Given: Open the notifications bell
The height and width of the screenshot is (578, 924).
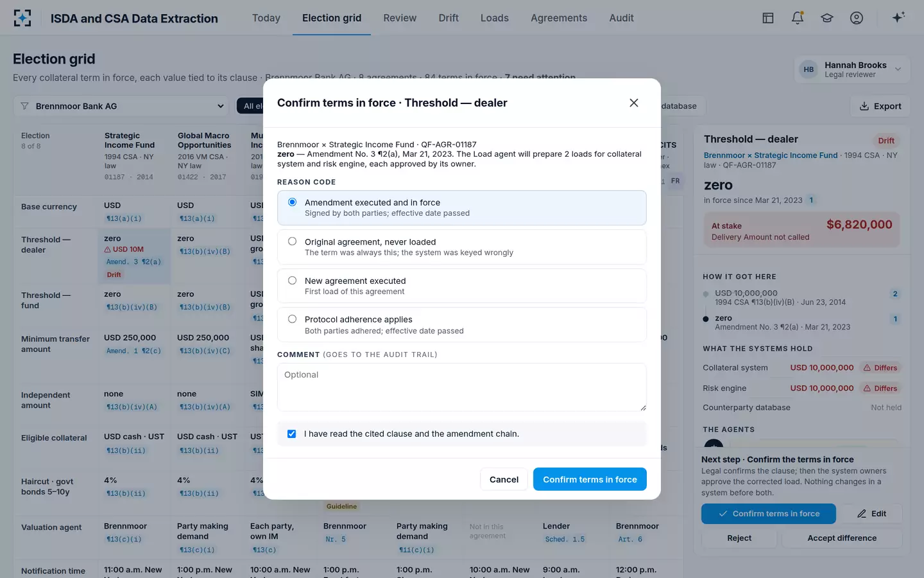Looking at the screenshot, I should 798,18.
